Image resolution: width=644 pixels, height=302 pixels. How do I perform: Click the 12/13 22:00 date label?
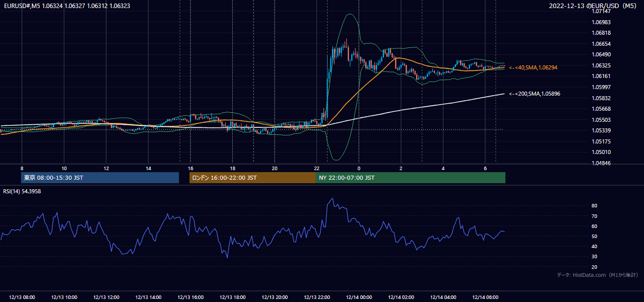316,297
